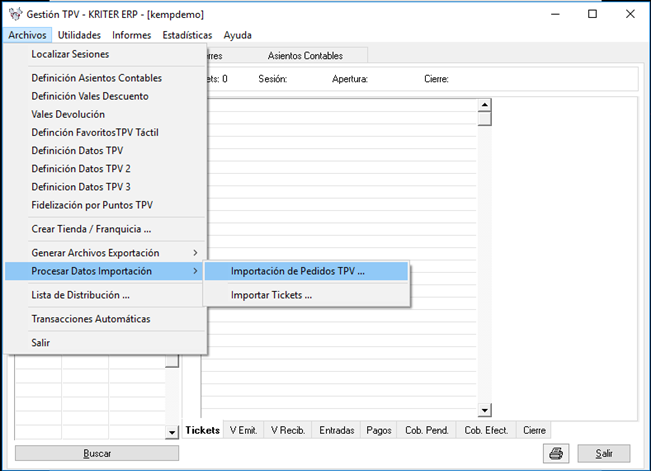Open the Utilidades menu

[x=79, y=35]
